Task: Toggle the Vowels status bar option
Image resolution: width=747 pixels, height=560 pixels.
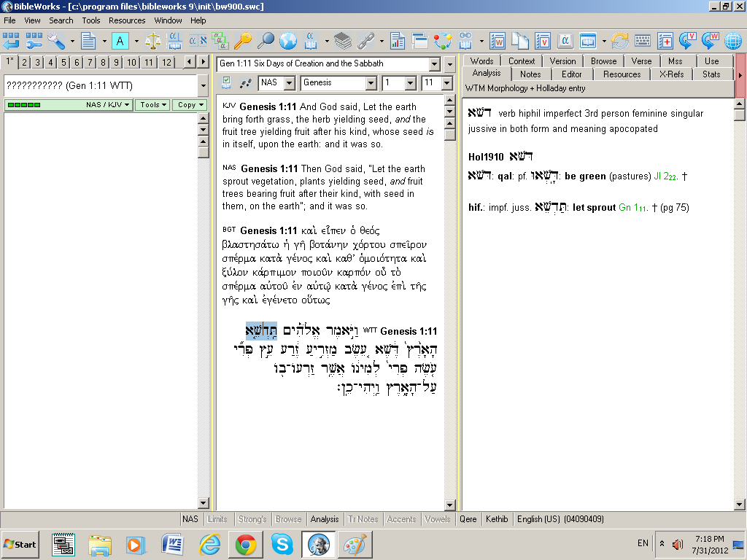Action: tap(438, 519)
